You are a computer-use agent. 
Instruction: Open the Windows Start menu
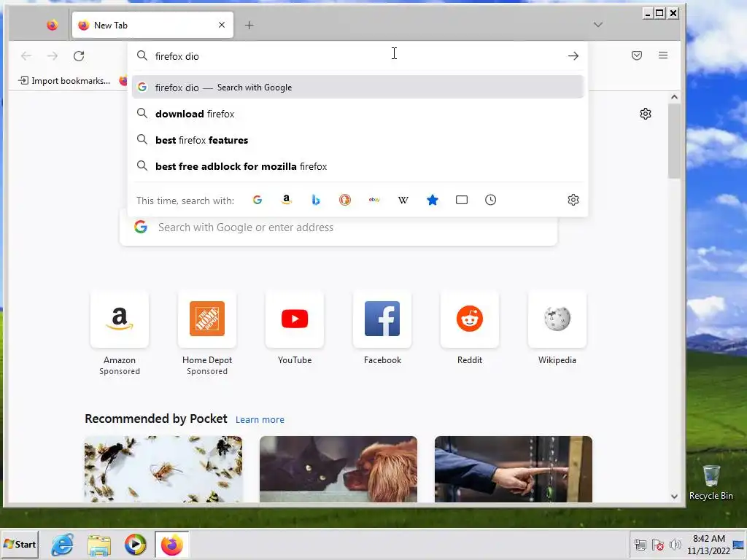(20, 544)
